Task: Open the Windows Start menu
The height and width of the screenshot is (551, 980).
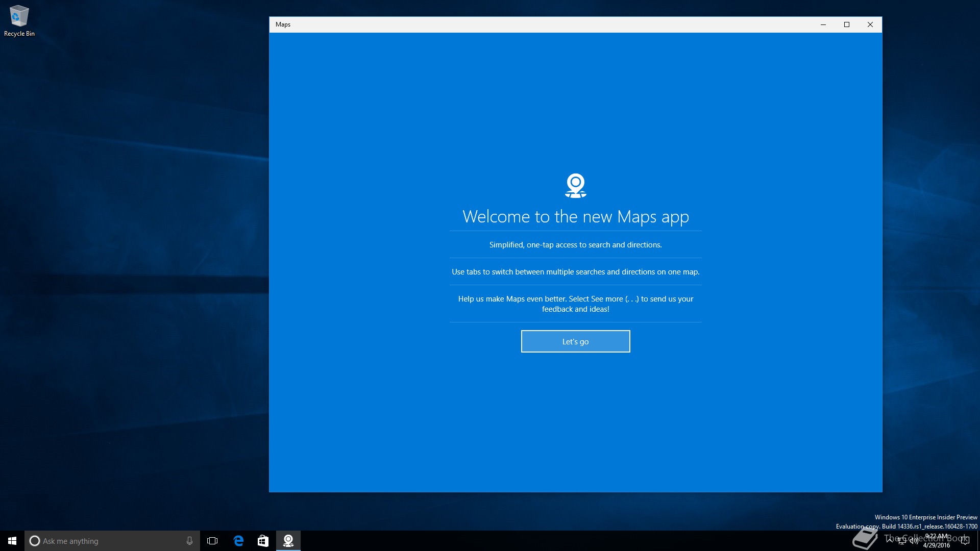Action: click(12, 541)
